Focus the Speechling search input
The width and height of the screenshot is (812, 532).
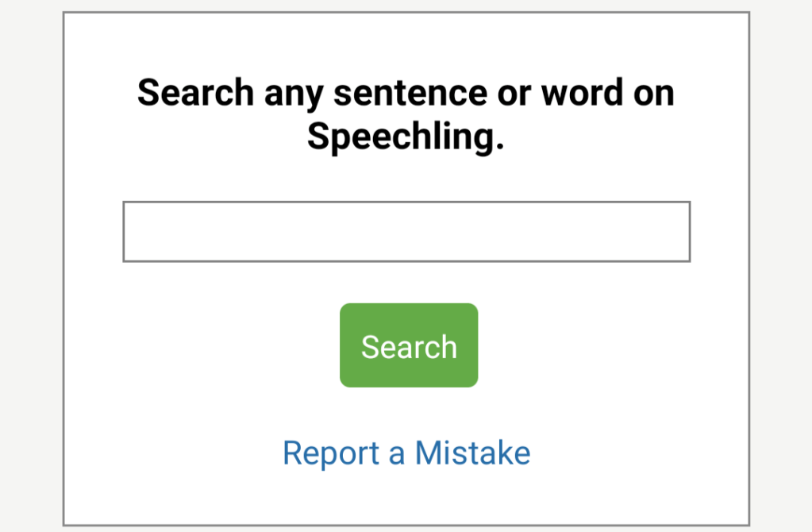(x=406, y=231)
